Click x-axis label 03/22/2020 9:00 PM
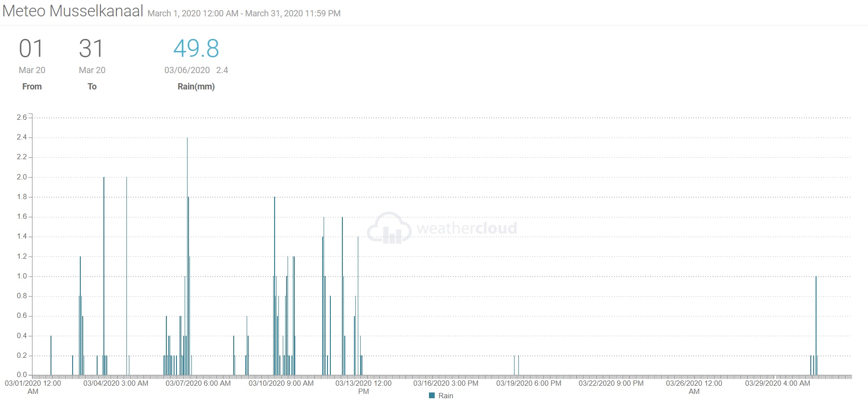Image resolution: width=868 pixels, height=417 pixels. [611, 383]
